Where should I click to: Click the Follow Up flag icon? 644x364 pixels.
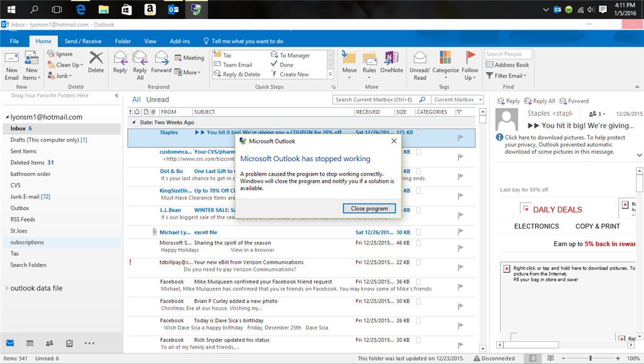click(470, 57)
